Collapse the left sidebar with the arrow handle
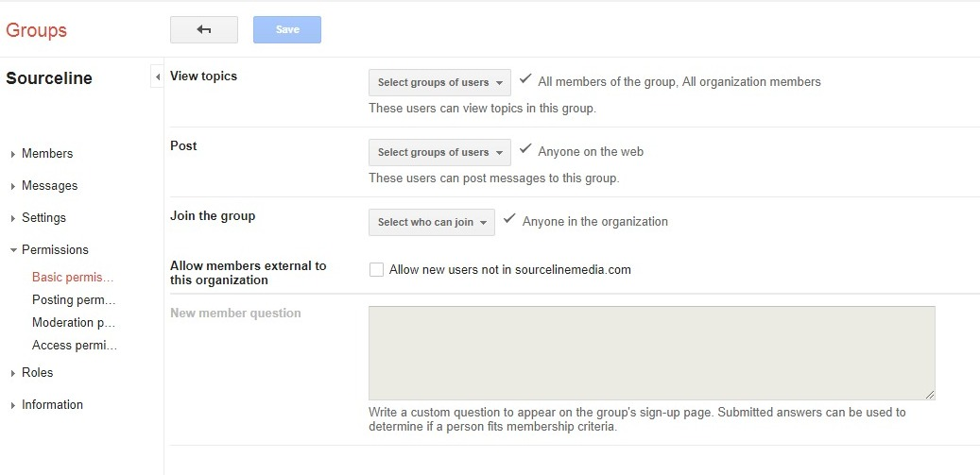 pyautogui.click(x=158, y=77)
